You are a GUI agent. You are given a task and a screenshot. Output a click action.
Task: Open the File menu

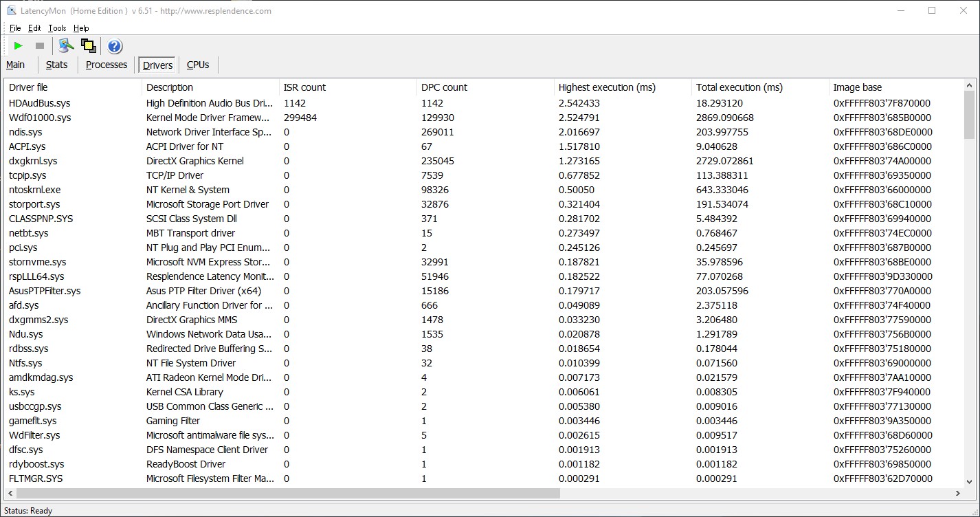(x=15, y=28)
